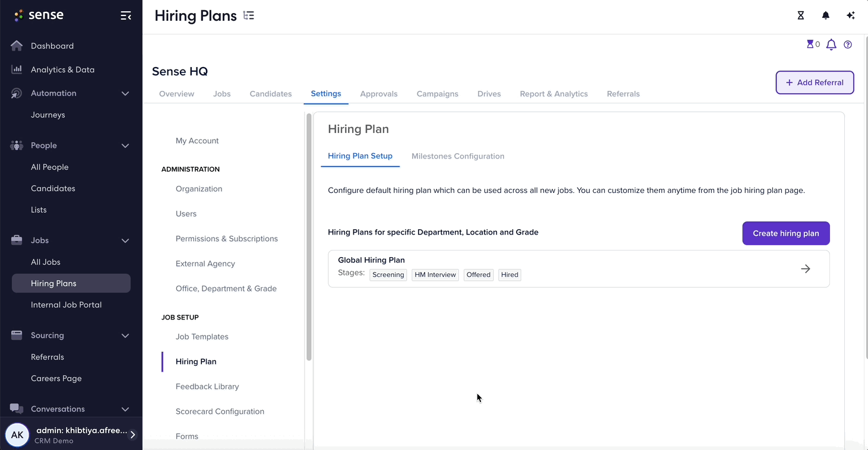This screenshot has width=868, height=450.
Task: Collapse the Jobs section chevron
Action: (x=125, y=240)
